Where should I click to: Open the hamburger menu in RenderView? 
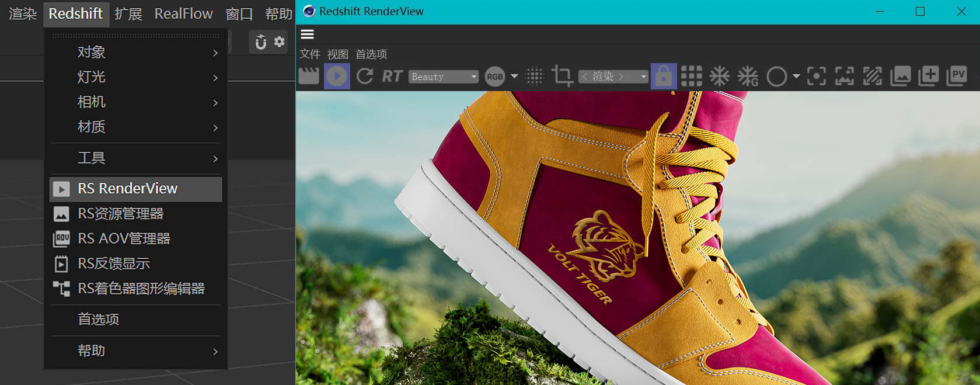(308, 34)
